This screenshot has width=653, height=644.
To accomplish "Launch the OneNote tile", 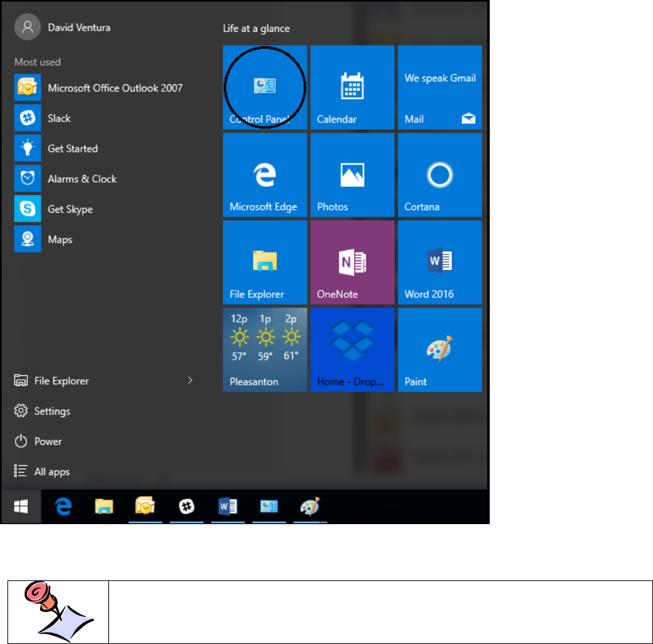I will [352, 262].
